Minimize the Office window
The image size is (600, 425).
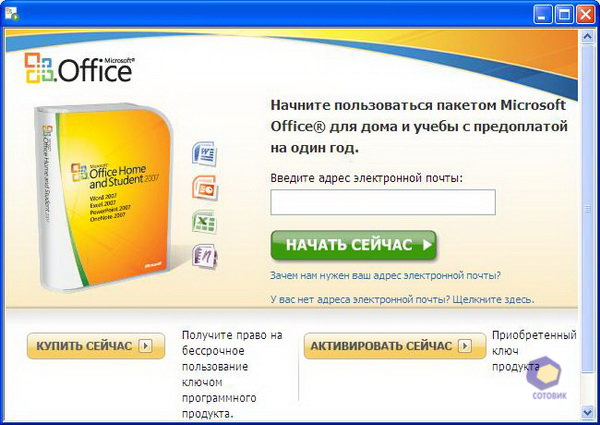[540, 13]
